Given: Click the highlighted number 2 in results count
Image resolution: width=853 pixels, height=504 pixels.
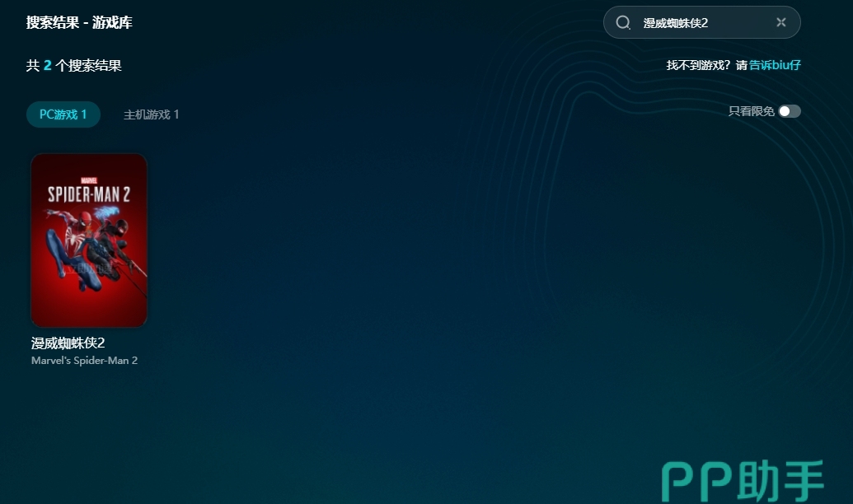Looking at the screenshot, I should (x=48, y=66).
